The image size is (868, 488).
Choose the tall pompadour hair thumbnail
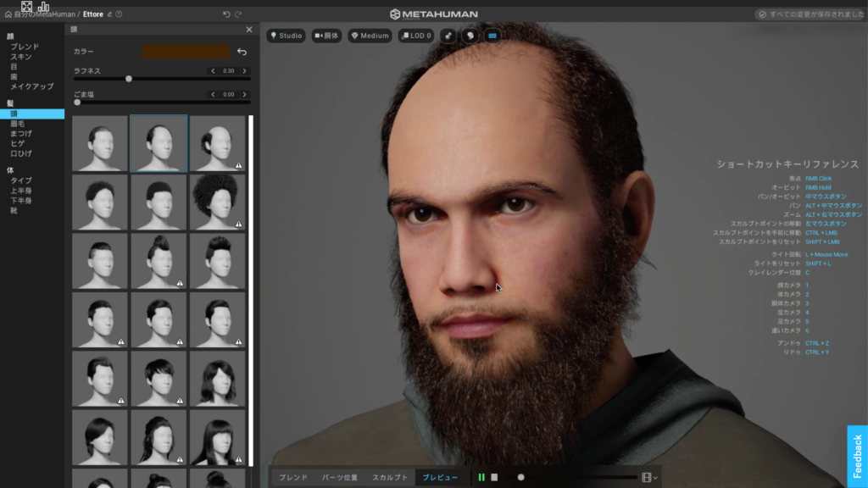(217, 261)
